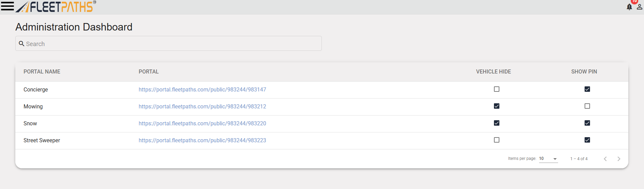Open the hamburger navigation menu

click(7, 6)
